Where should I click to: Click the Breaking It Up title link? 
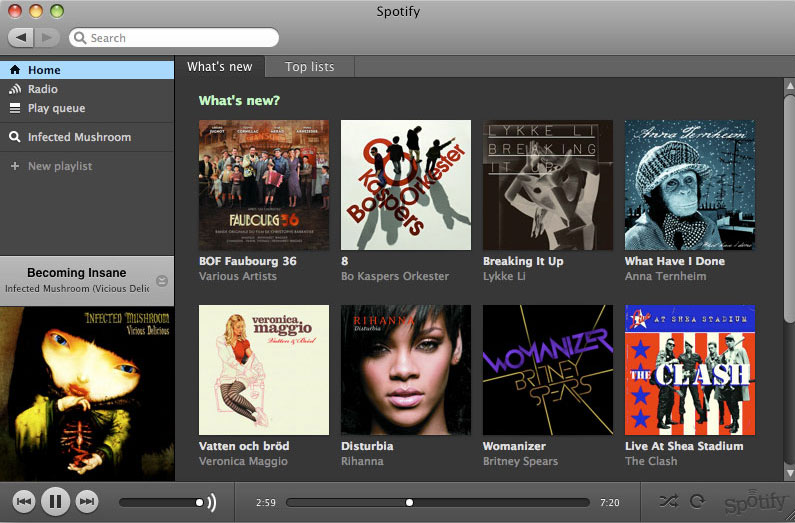tap(523, 261)
